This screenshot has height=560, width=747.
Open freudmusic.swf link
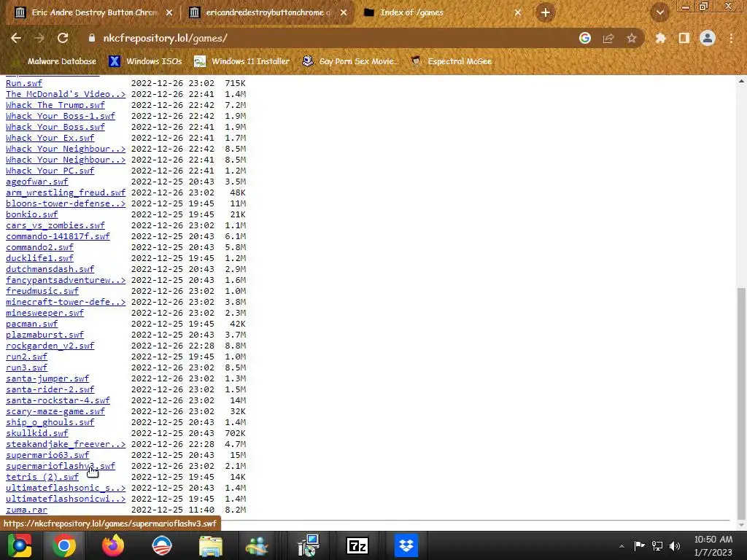click(42, 292)
